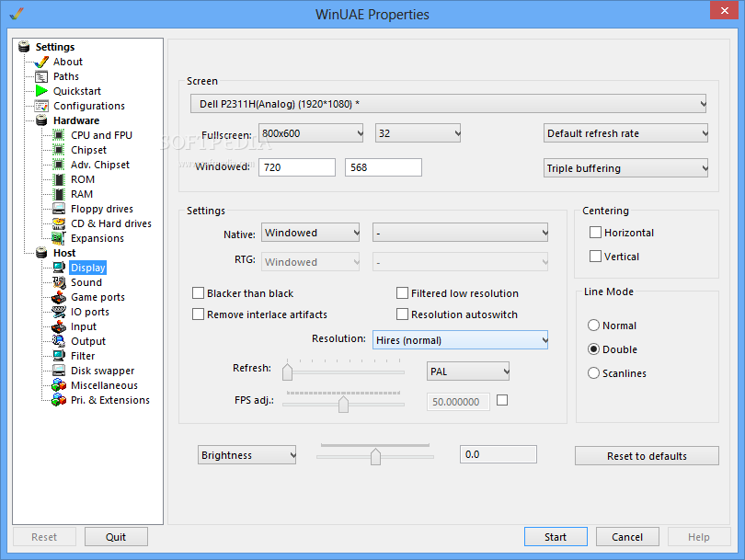
Task: Click the Refresh slider thumb
Action: point(288,371)
